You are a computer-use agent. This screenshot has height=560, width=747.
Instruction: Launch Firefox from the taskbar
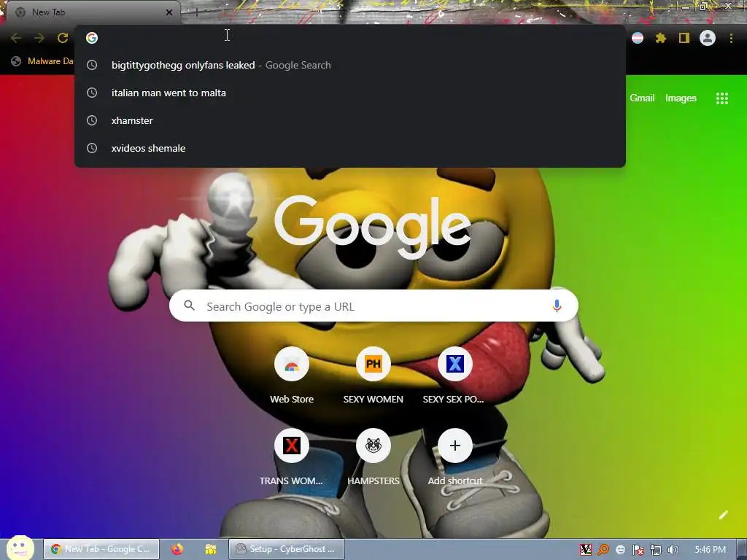pyautogui.click(x=177, y=549)
